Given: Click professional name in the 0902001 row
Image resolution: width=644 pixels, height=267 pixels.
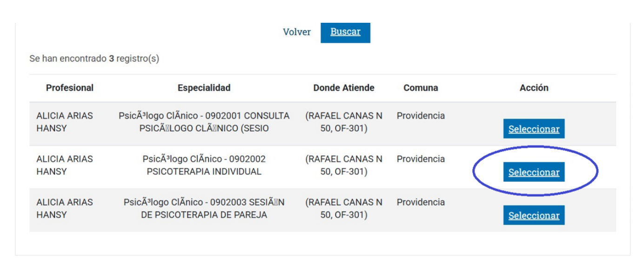Looking at the screenshot, I should [64, 122].
